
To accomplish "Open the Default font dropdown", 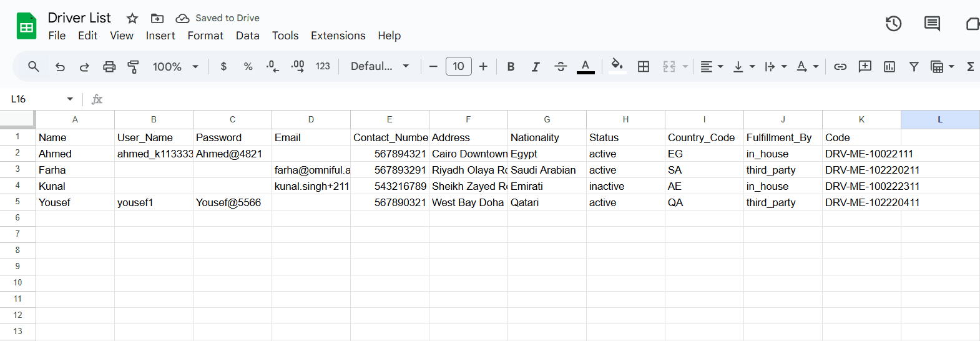I will 380,67.
